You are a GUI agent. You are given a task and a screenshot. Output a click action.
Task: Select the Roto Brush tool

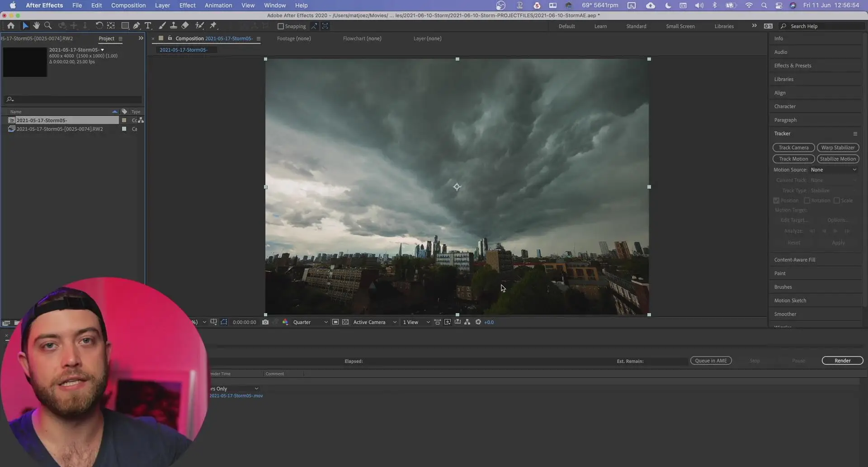coord(199,26)
